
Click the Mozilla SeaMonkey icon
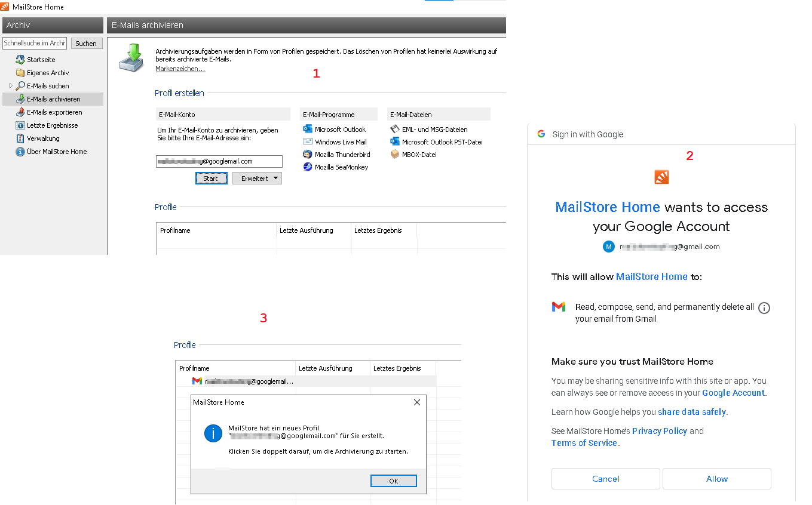(308, 167)
